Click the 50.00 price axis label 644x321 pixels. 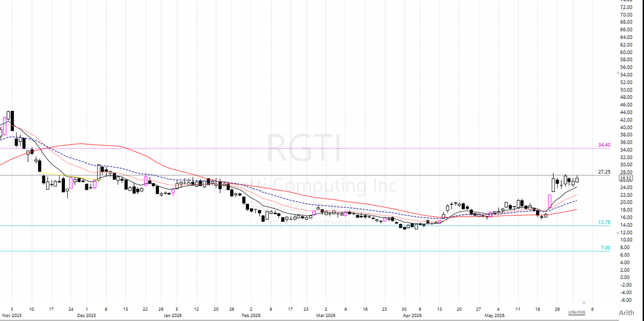625,90
